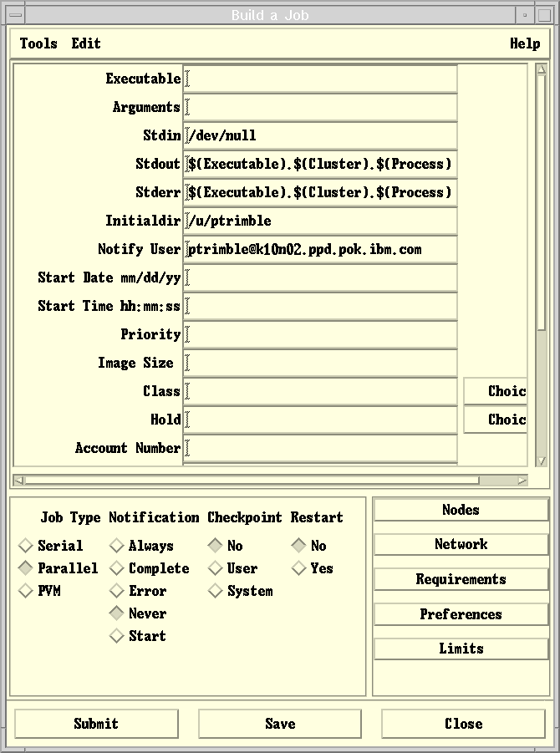Click the Notify User email field
The width and height of the screenshot is (560, 753).
click(320, 249)
